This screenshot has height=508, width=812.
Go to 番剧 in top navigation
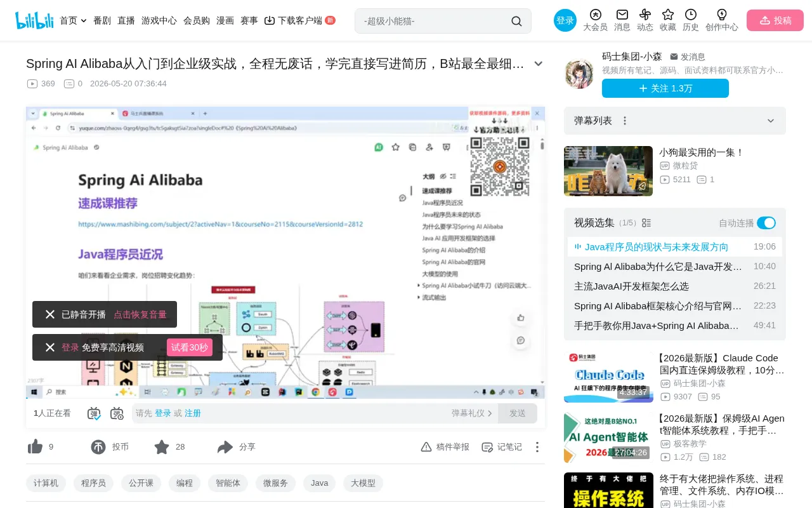pos(102,20)
